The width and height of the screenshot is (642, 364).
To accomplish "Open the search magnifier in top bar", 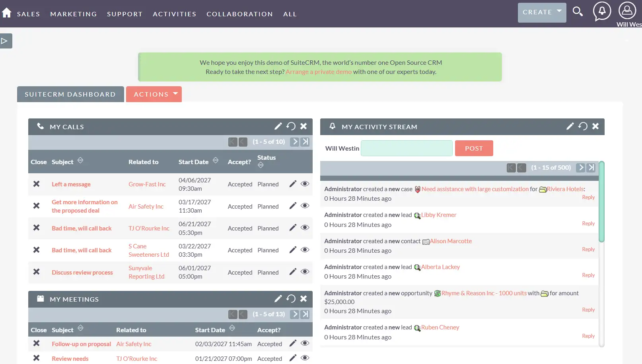I will click(578, 12).
